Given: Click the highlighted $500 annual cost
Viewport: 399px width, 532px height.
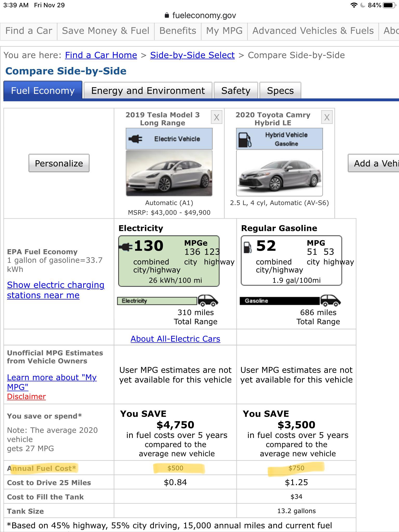Looking at the screenshot, I should [175, 468].
